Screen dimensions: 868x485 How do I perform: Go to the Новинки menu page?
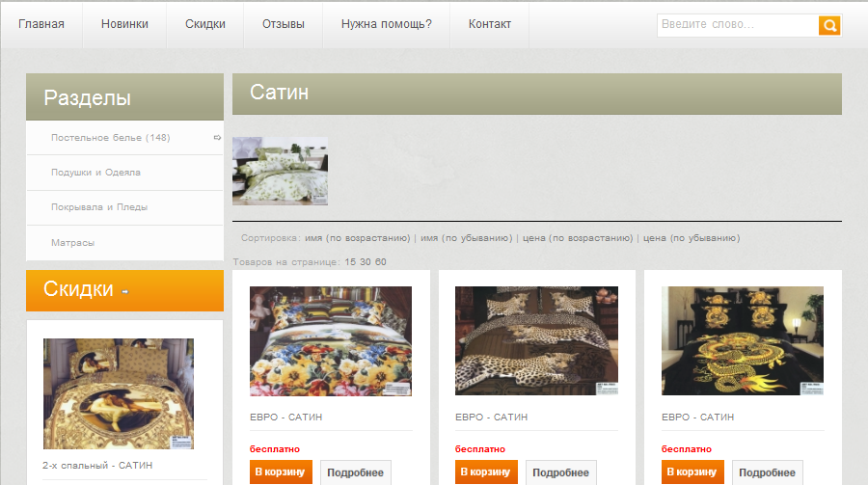pyautogui.click(x=124, y=24)
